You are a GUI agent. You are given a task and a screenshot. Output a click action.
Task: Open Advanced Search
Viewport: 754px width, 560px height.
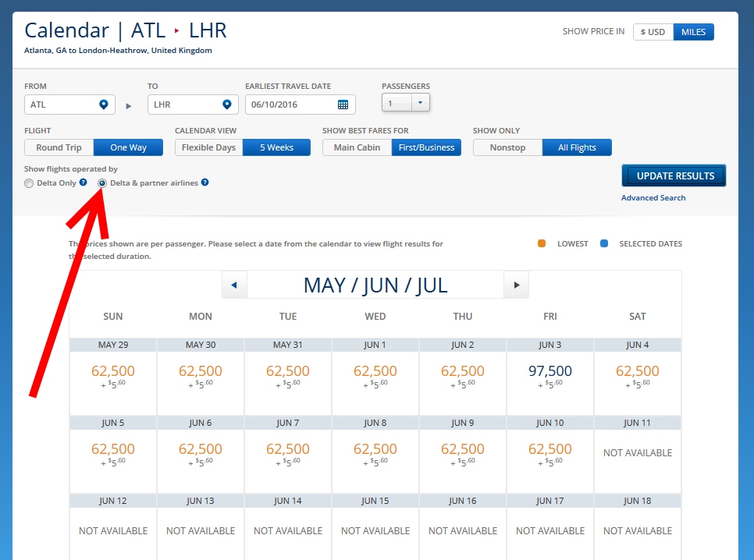tap(653, 197)
